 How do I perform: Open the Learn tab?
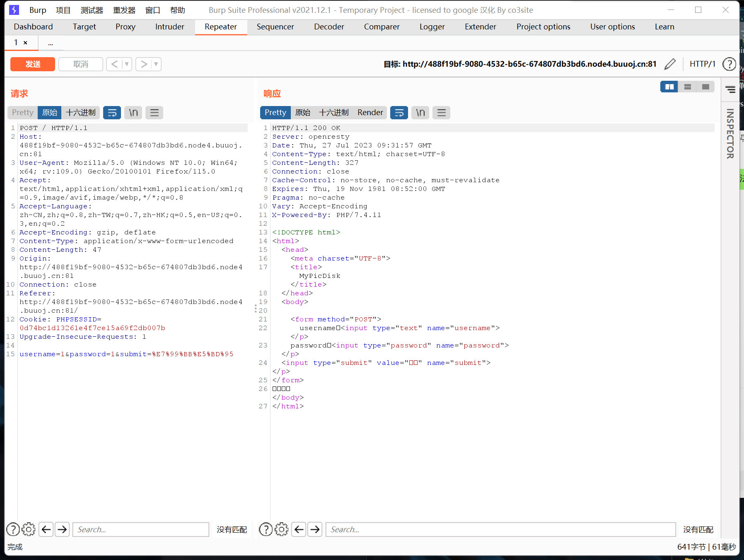(x=664, y=27)
